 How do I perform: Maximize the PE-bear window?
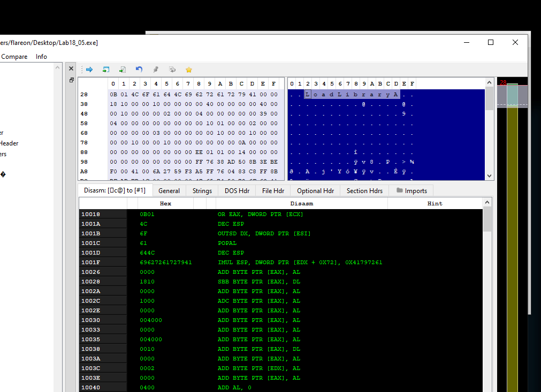pos(491,42)
